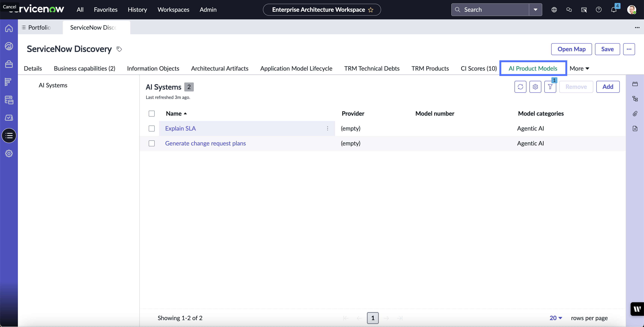The height and width of the screenshot is (327, 644).
Task: Open the dashboard gauge icon in sidebar
Action: [x=9, y=46]
